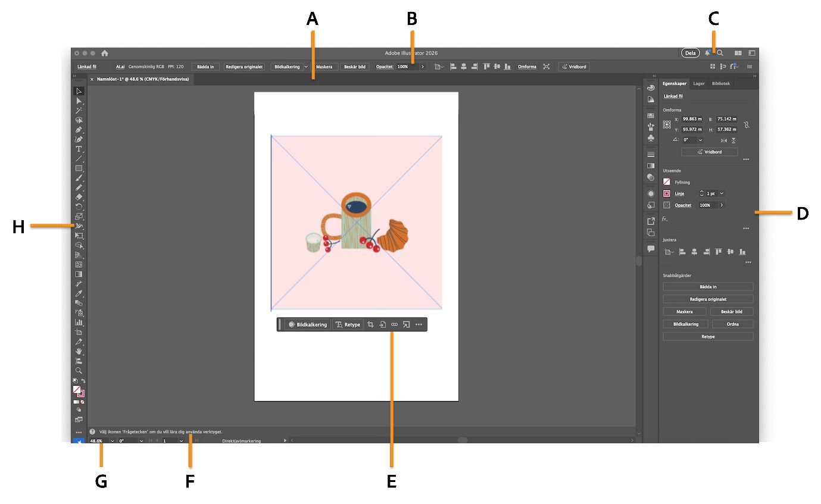821x504 pixels.
Task: Swap fill and stroke in the toolbar
Action: 83,381
